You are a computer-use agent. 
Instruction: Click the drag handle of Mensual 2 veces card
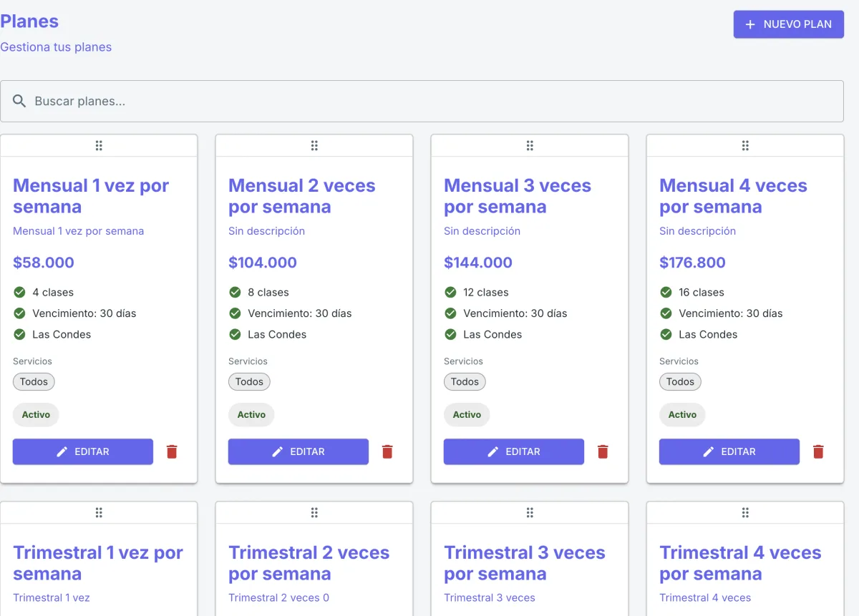(x=314, y=146)
